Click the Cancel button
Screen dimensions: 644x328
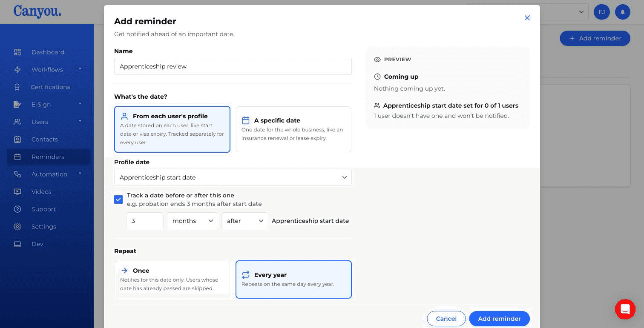coord(446,319)
